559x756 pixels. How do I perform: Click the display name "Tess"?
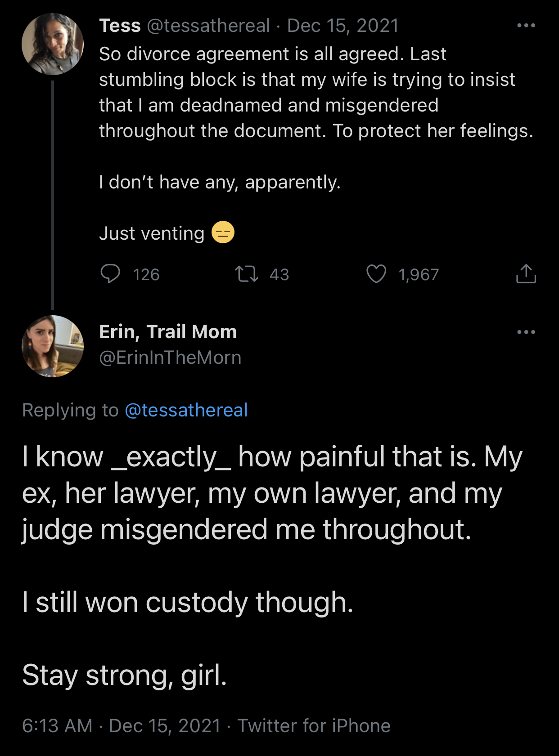click(120, 26)
